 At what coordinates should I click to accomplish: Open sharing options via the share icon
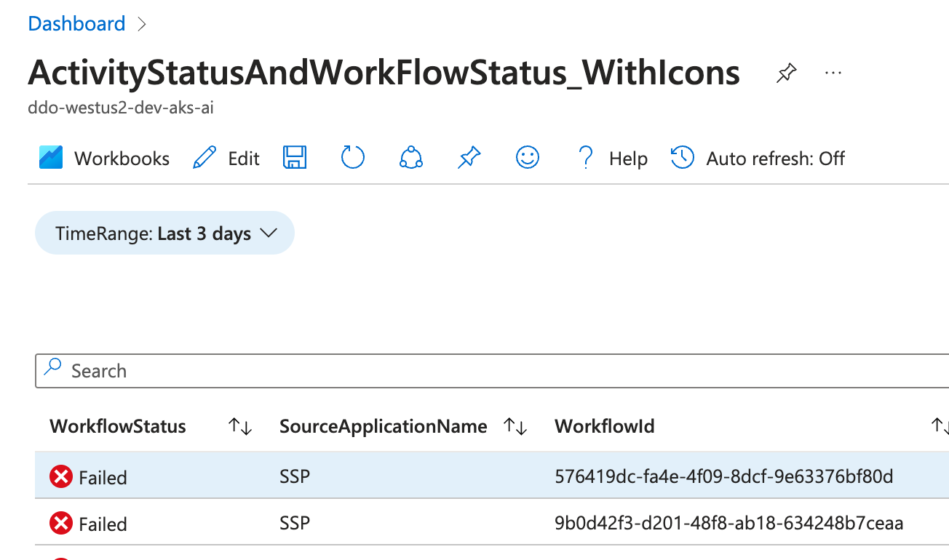point(410,157)
